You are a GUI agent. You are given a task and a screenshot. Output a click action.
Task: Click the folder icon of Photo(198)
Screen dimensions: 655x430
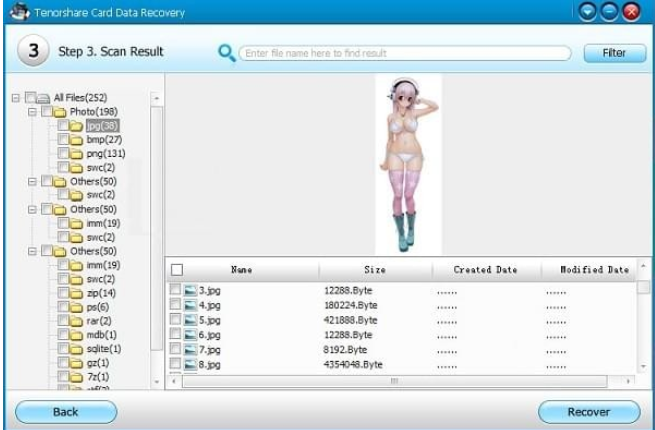[60, 112]
